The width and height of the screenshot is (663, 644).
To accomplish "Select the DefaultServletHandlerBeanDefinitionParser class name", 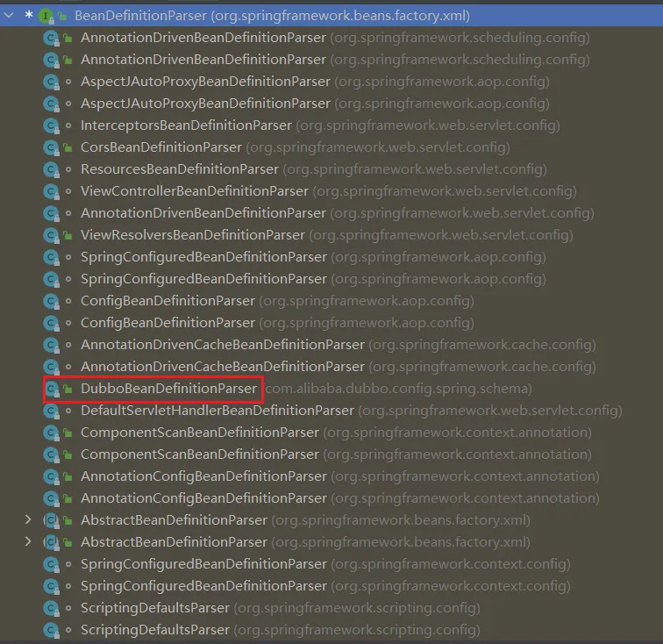I will tap(217, 411).
